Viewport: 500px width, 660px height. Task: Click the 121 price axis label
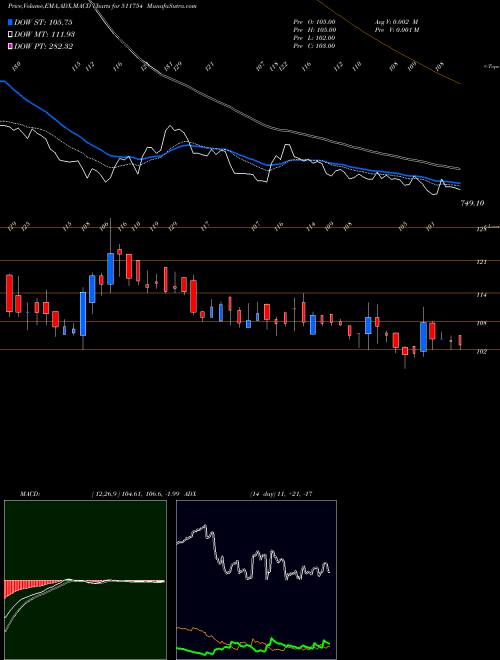tap(481, 262)
